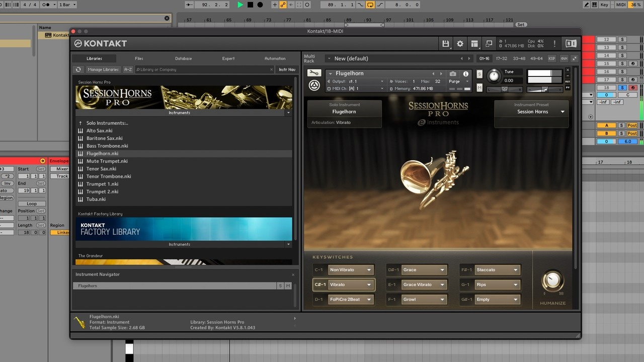Open Kontakt options via the gear icon

460,44
